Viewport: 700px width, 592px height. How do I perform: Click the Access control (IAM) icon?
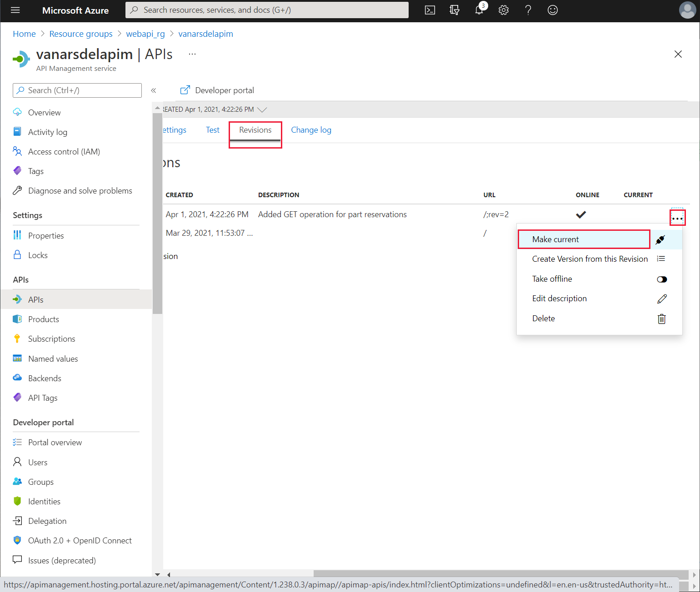pos(17,151)
